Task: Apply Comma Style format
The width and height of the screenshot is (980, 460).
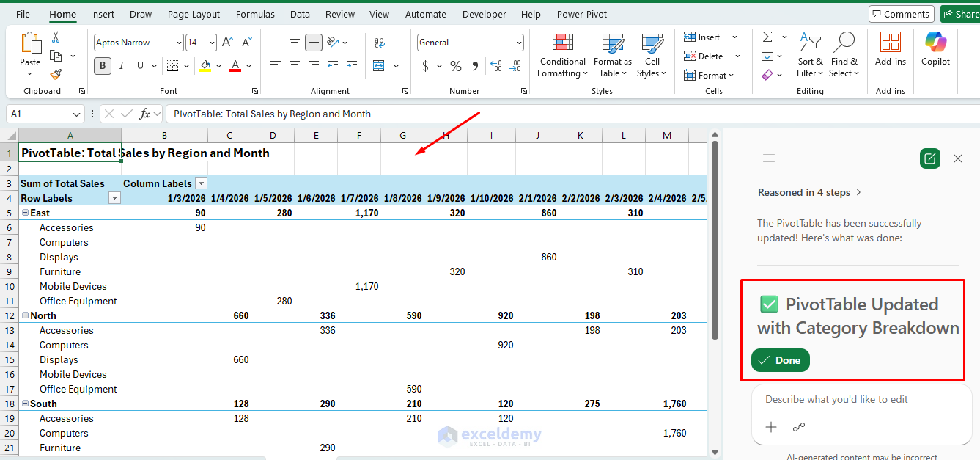Action: 475,66
